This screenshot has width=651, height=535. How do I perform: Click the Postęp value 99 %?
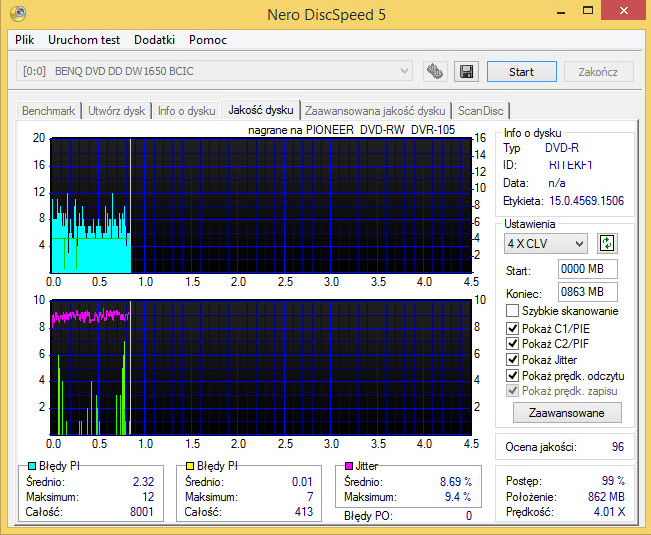(x=613, y=481)
